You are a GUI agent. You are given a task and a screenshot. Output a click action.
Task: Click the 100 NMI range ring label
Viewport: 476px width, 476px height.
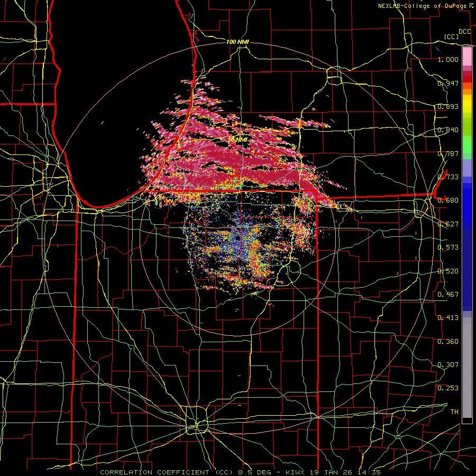[237, 42]
